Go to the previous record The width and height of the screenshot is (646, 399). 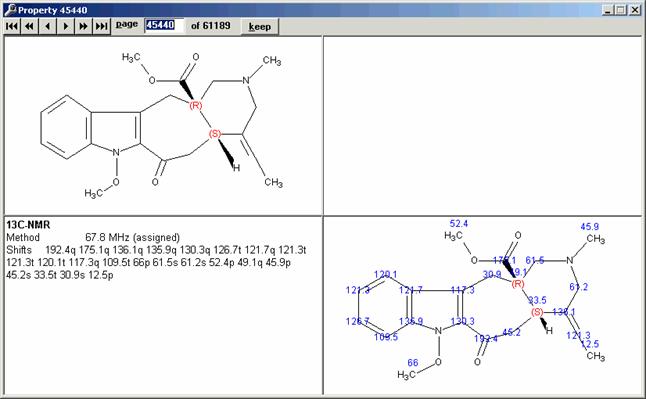point(47,26)
